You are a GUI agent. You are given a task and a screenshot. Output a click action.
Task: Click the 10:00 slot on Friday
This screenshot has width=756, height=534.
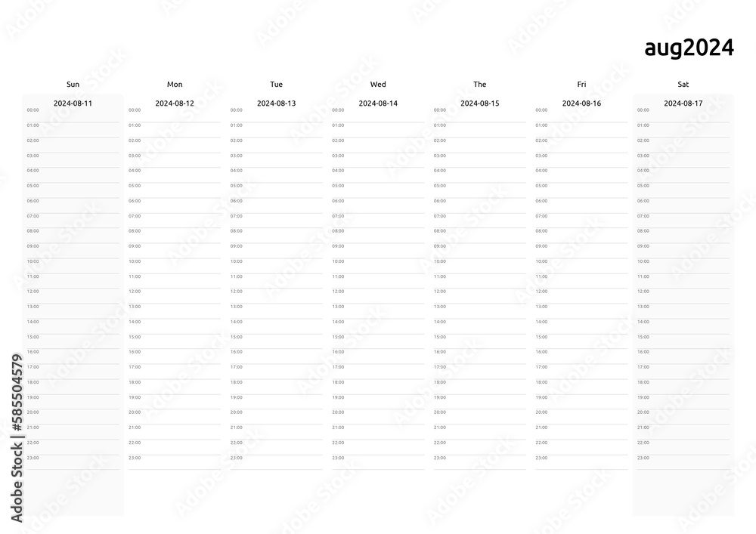pos(581,267)
